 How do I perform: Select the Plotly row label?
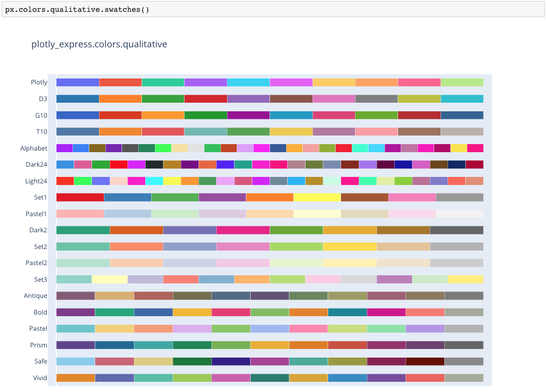[39, 82]
